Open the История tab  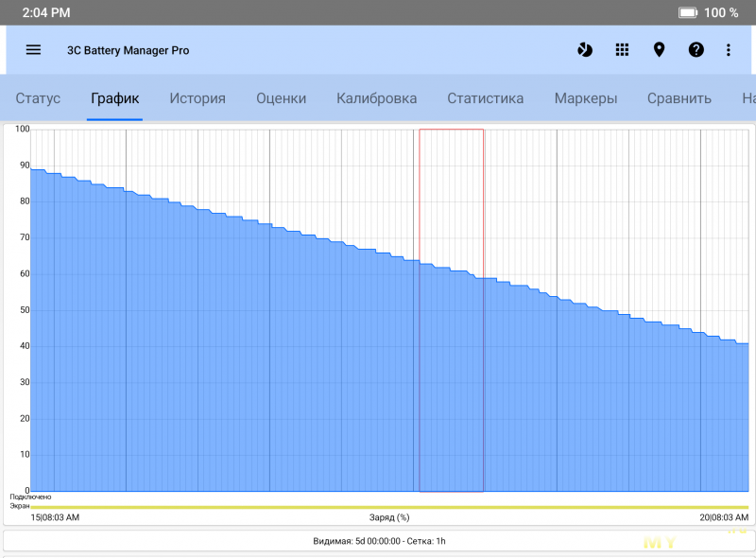pos(198,98)
